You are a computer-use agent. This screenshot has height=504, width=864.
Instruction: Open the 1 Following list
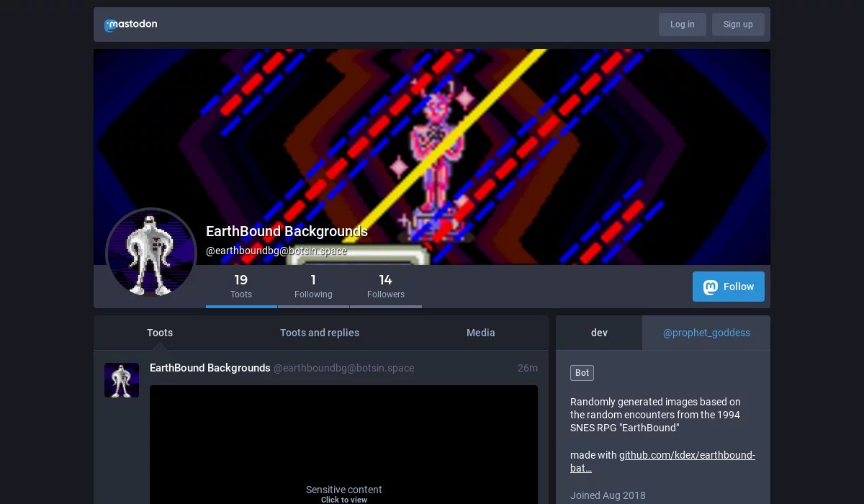[313, 286]
